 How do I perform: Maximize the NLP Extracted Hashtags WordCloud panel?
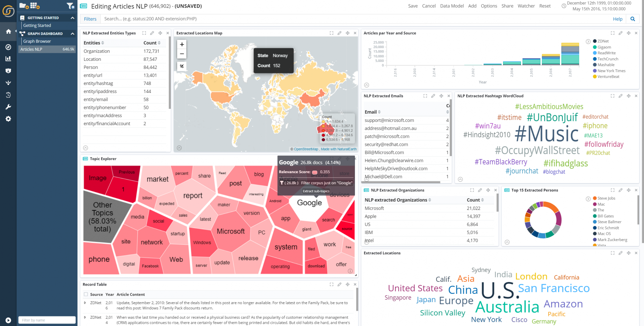[612, 96]
